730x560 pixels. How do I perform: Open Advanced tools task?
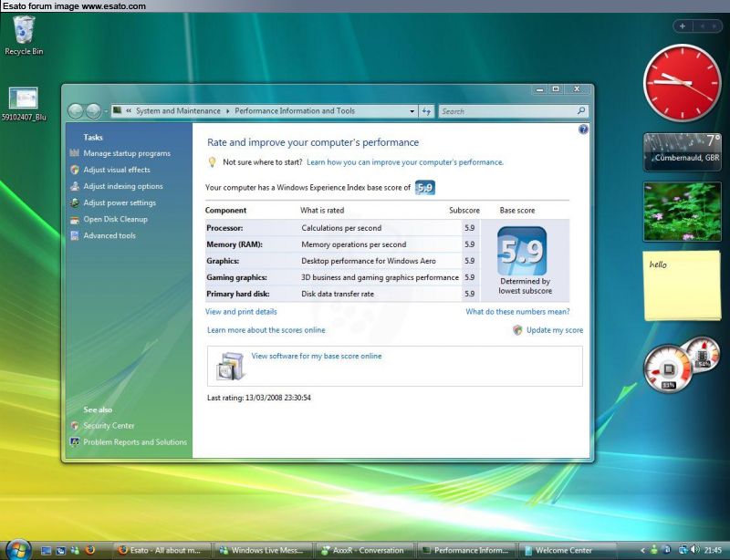(109, 235)
